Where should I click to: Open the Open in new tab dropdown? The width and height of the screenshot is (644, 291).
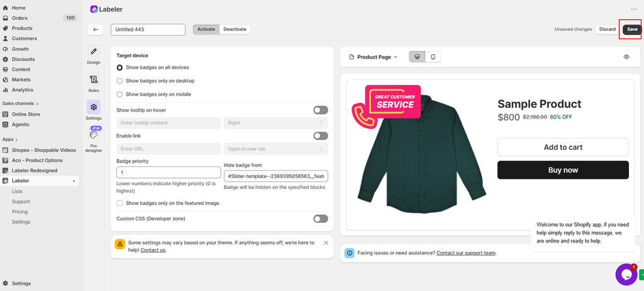[x=276, y=149]
